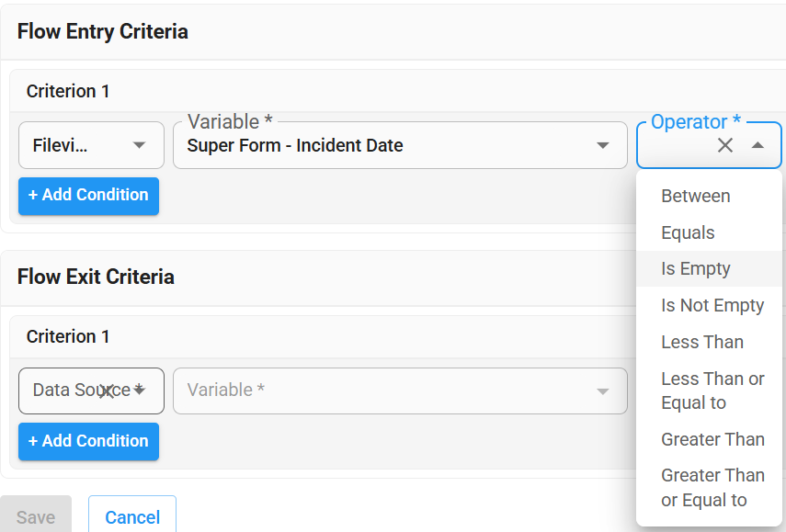Viewport: 786px width, 532px height.
Task: Click the exit criteria Variable input field
Action: coord(386,391)
